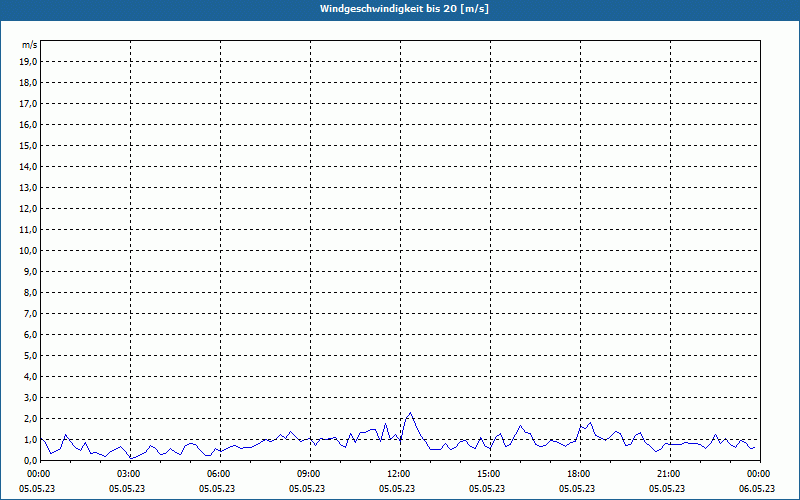Click the 03:00 time axis label
This screenshot has width=800, height=500.
pyautogui.click(x=131, y=474)
